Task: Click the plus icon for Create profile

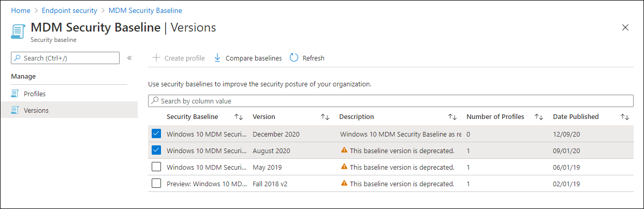Action: coord(156,58)
